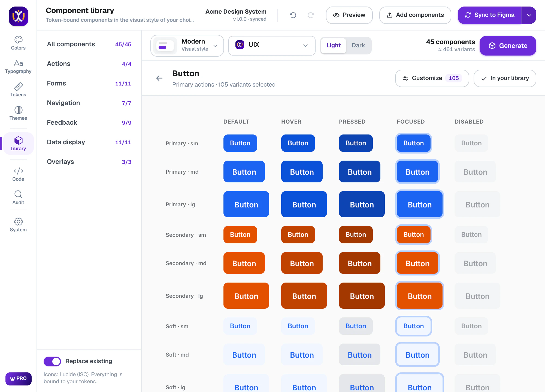The image size is (545, 392).
Task: Switch to the Dark mode
Action: point(358,45)
